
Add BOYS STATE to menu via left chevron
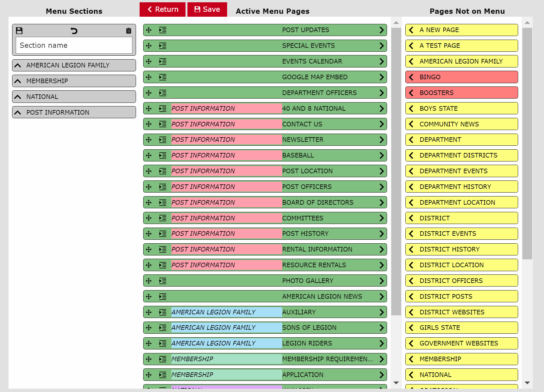pyautogui.click(x=411, y=109)
